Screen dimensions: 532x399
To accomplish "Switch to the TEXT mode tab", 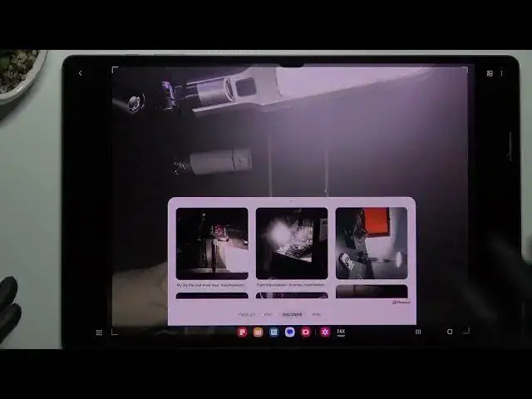I will click(x=268, y=314).
